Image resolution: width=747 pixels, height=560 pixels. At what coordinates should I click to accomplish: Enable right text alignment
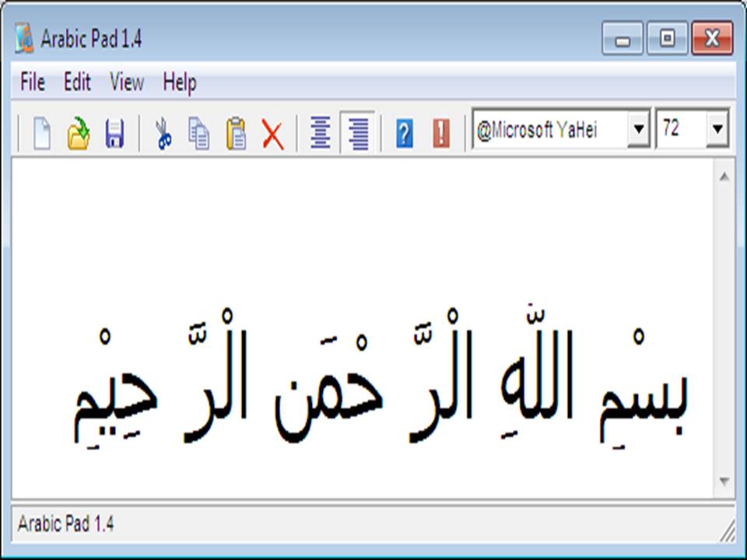[358, 132]
